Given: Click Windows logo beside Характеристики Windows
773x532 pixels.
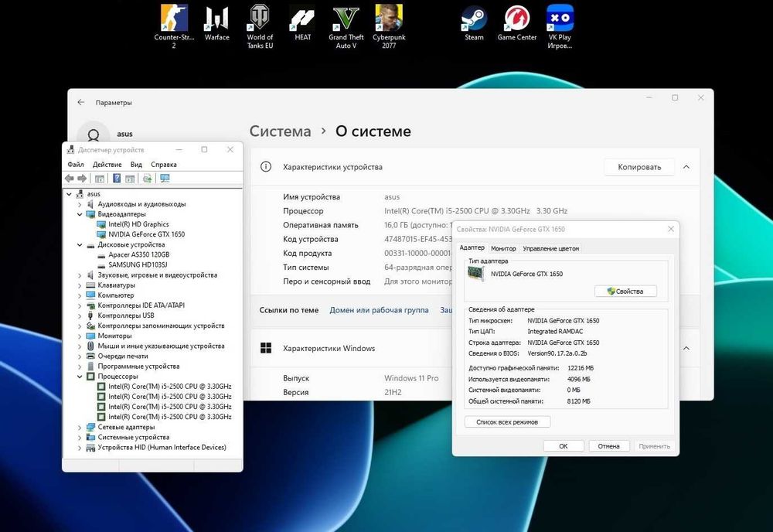Looking at the screenshot, I should point(266,348).
